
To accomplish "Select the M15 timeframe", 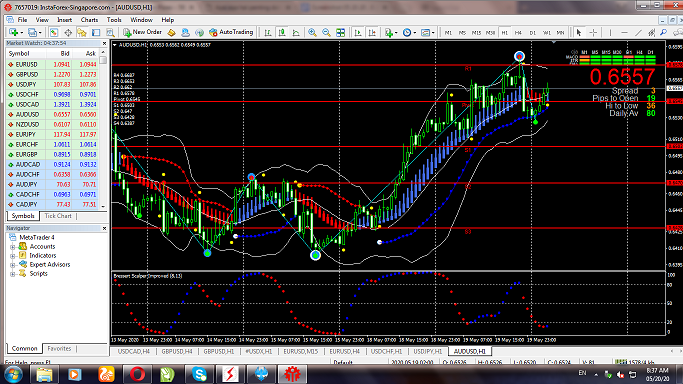I will pos(476,33).
